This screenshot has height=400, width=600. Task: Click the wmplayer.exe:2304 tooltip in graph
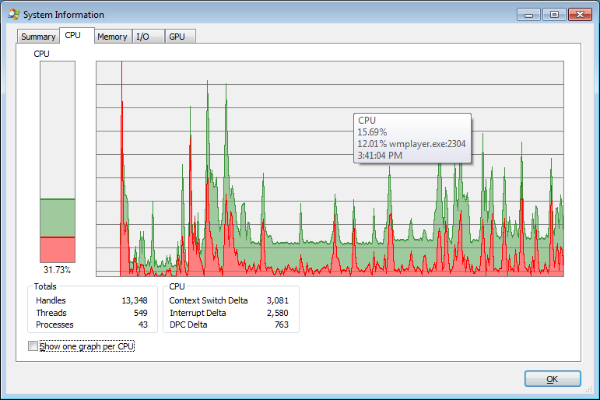(x=411, y=142)
